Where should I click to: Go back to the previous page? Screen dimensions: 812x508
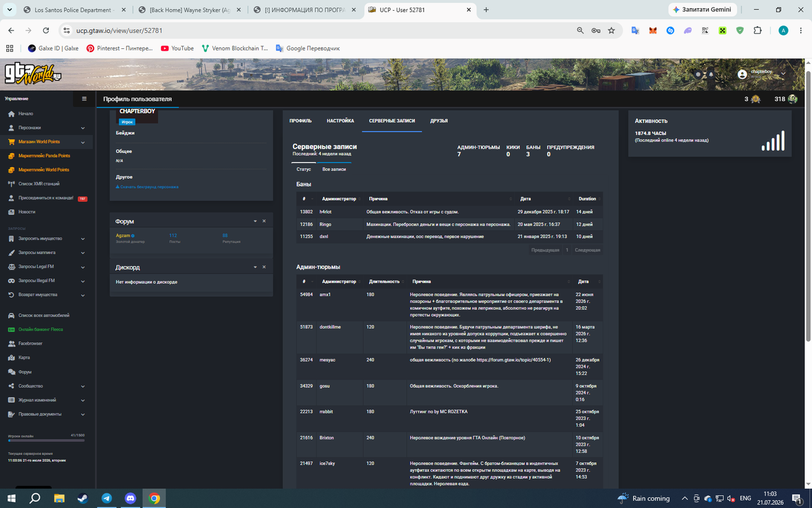11,30
